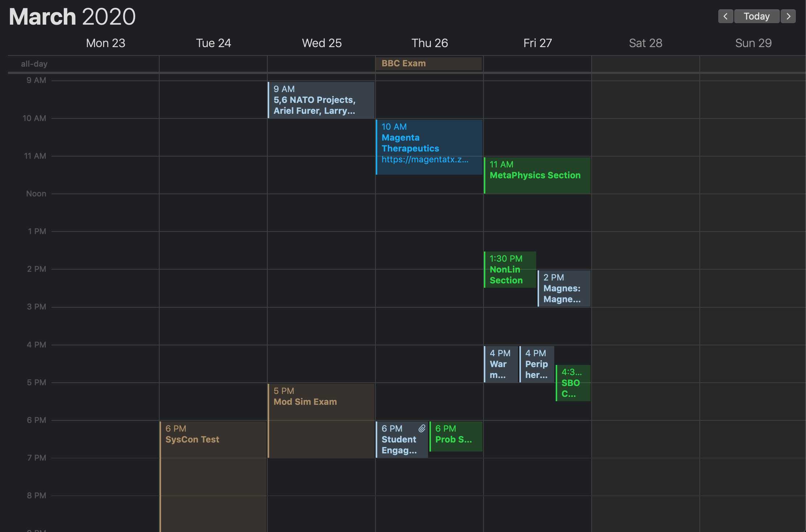Image resolution: width=806 pixels, height=532 pixels.
Task: Click the Sat 28 day header
Action: 645,43
